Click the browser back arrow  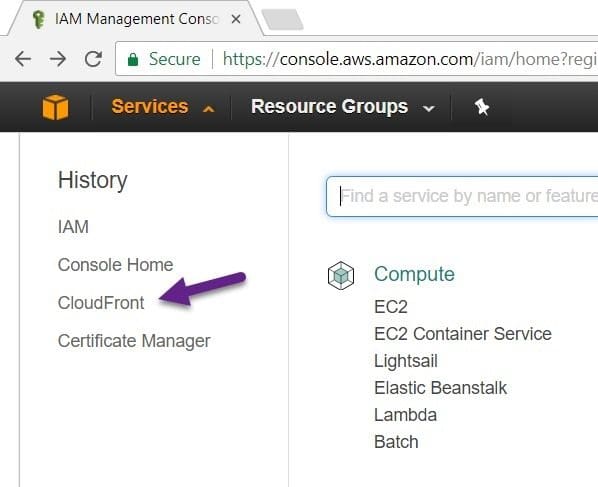(23, 59)
